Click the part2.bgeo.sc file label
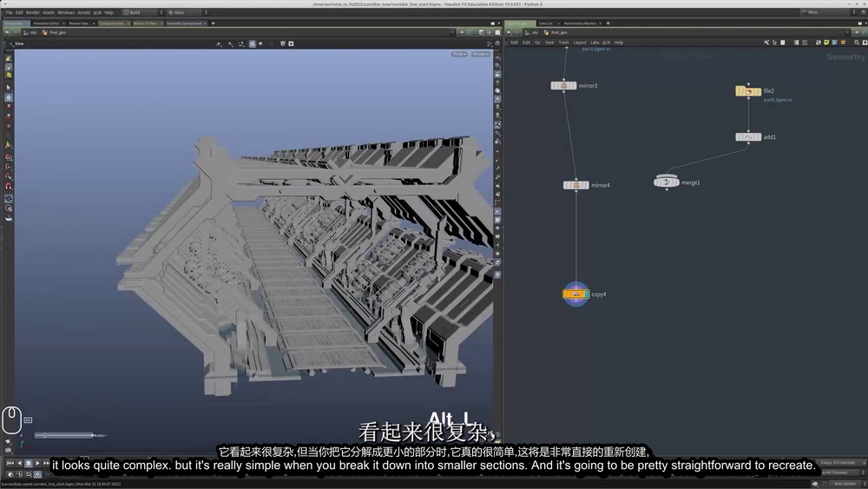The image size is (868, 489). click(x=778, y=100)
